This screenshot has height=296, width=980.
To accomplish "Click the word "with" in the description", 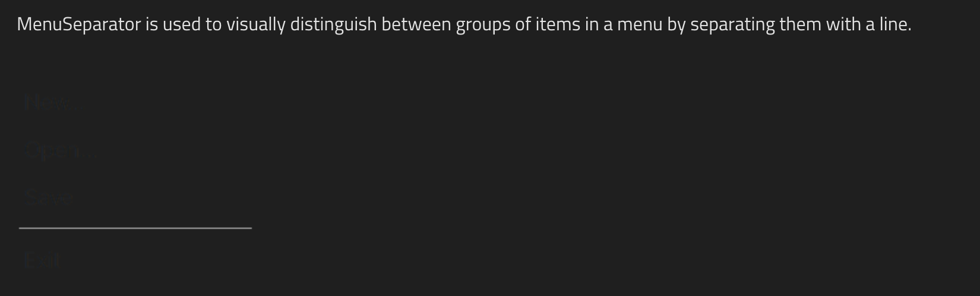I will tap(843, 24).
